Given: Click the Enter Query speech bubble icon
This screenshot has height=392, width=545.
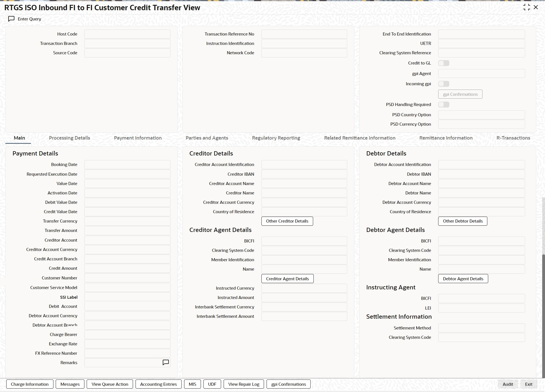Looking at the screenshot, I should coord(11,19).
